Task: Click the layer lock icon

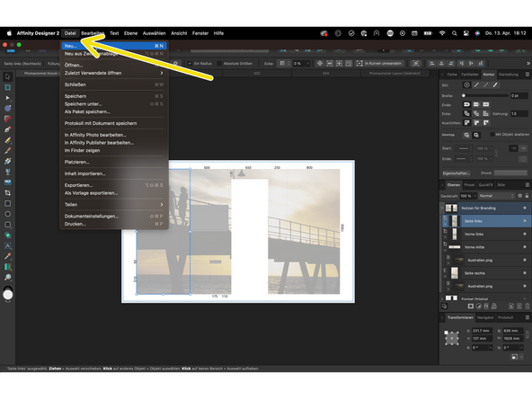Action: coord(527,196)
